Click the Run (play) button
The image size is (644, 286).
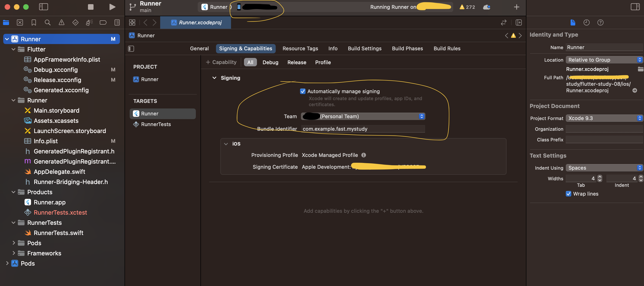click(x=112, y=7)
